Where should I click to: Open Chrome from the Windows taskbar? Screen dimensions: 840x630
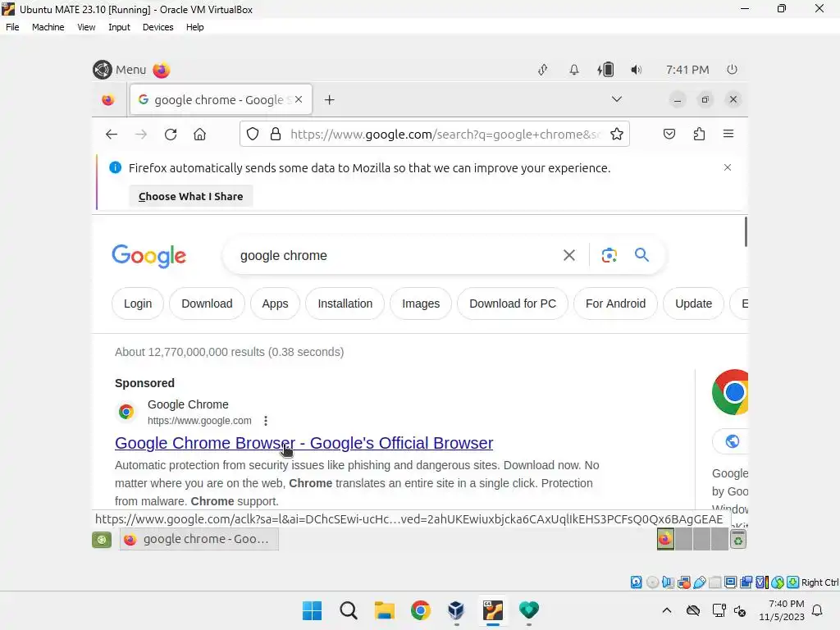click(421, 610)
